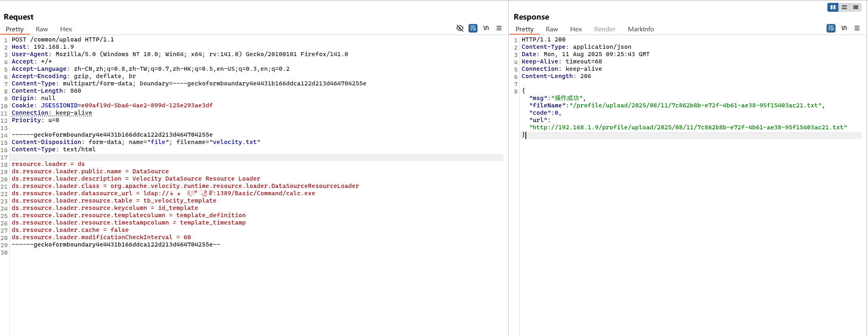Click the Accept-Encoding gzip header line

coord(74,76)
